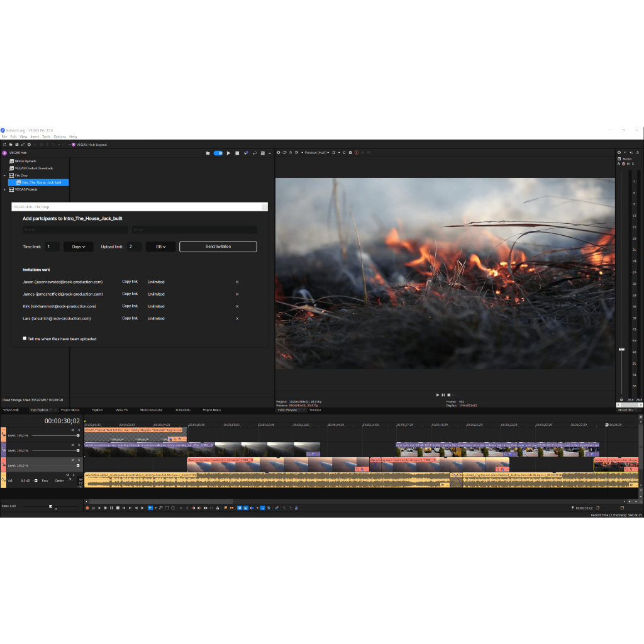Viewport: 644px width, 644px height.
Task: Click the folder icon in VEGAS Hub toolbar
Action: (x=208, y=153)
